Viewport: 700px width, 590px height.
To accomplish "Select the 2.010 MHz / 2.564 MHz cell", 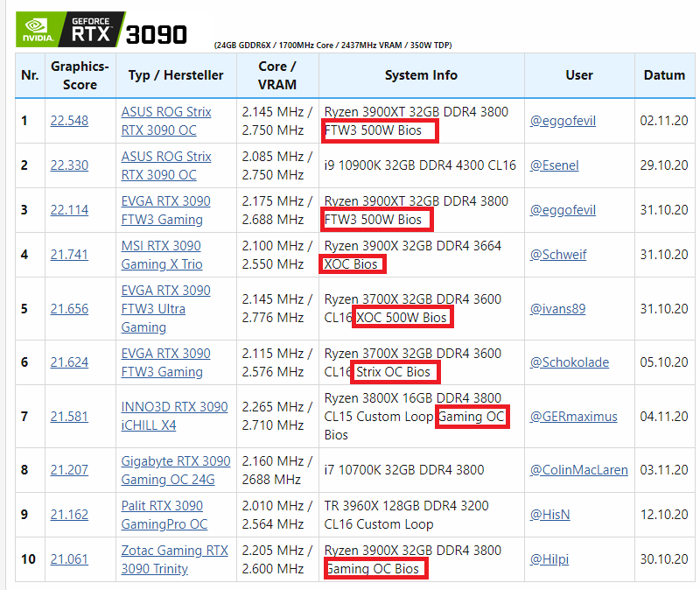I will 277,515.
